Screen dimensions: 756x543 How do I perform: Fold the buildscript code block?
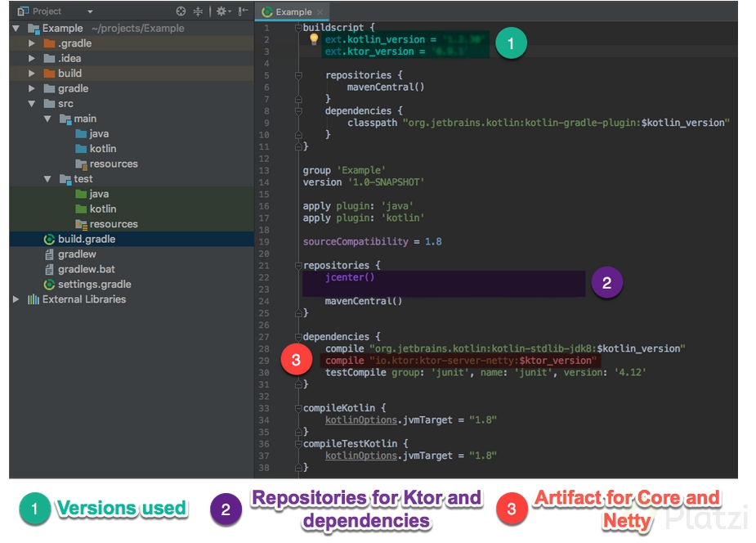(x=297, y=28)
